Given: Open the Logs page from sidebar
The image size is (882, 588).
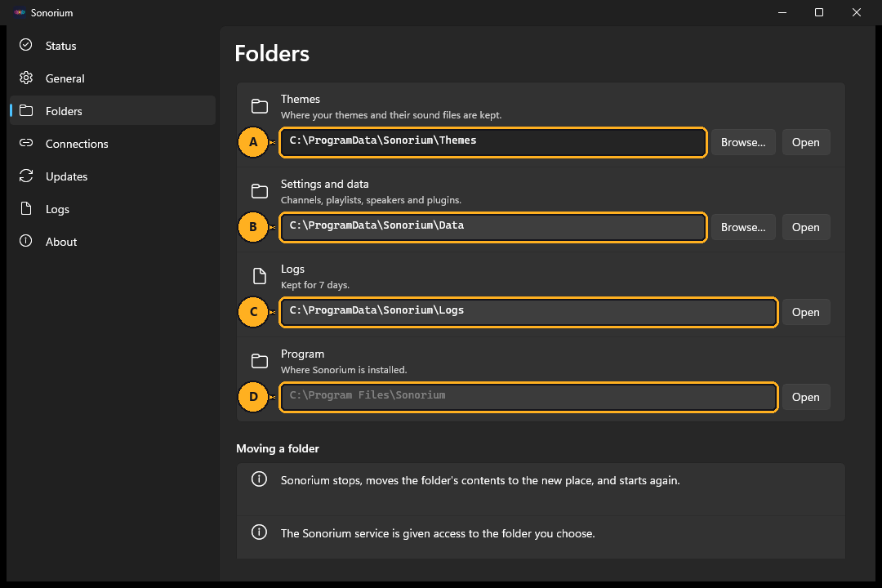Looking at the screenshot, I should 113,209.
